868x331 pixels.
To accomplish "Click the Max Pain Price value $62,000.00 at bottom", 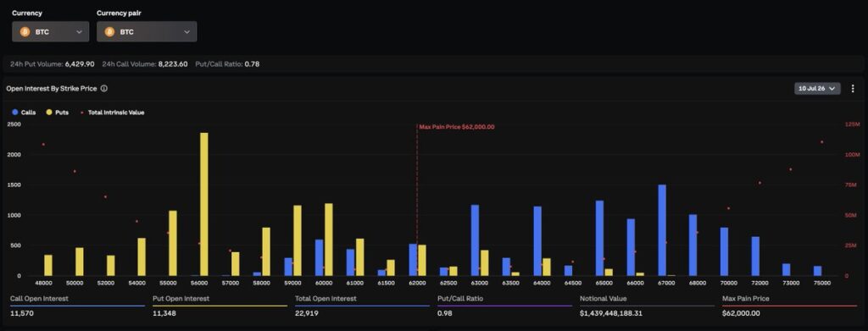I will pyautogui.click(x=741, y=313).
